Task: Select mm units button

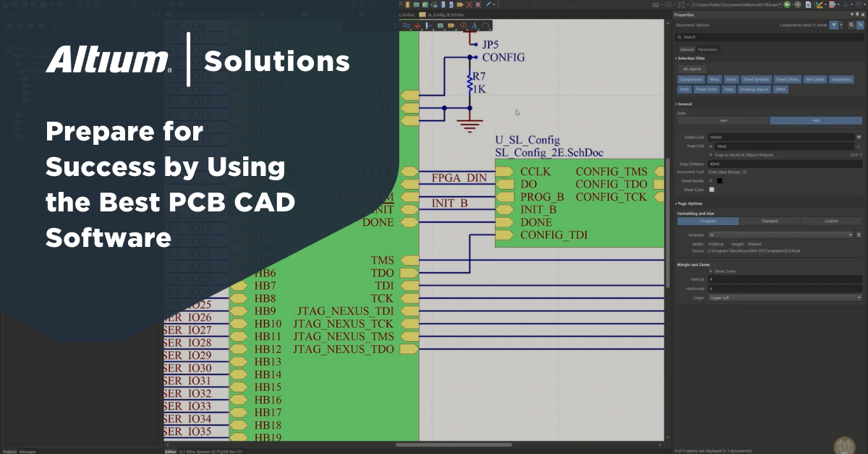Action: (723, 120)
